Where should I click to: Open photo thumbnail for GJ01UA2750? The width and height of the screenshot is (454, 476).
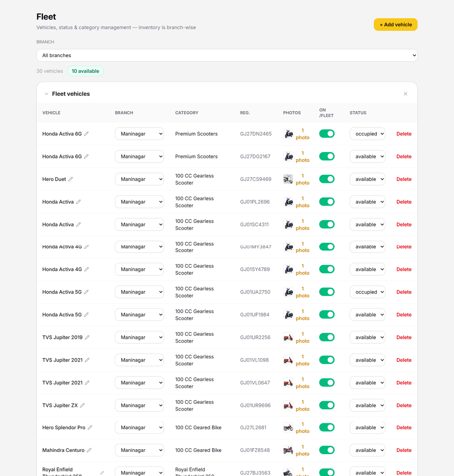click(288, 292)
